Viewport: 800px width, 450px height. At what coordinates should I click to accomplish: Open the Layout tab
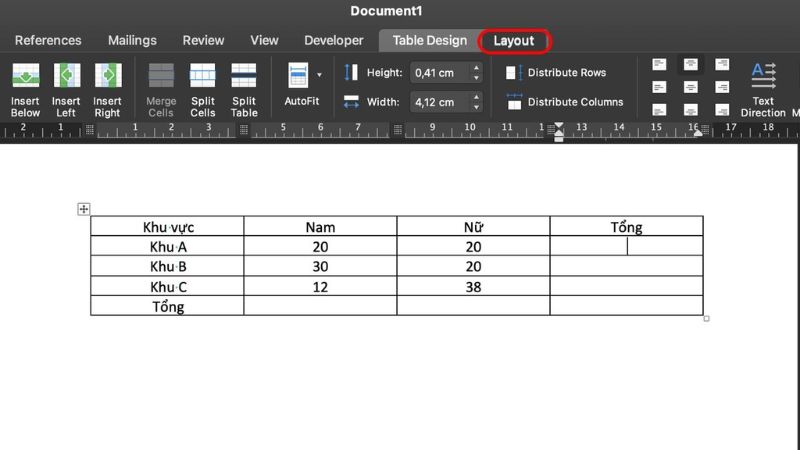pyautogui.click(x=514, y=41)
